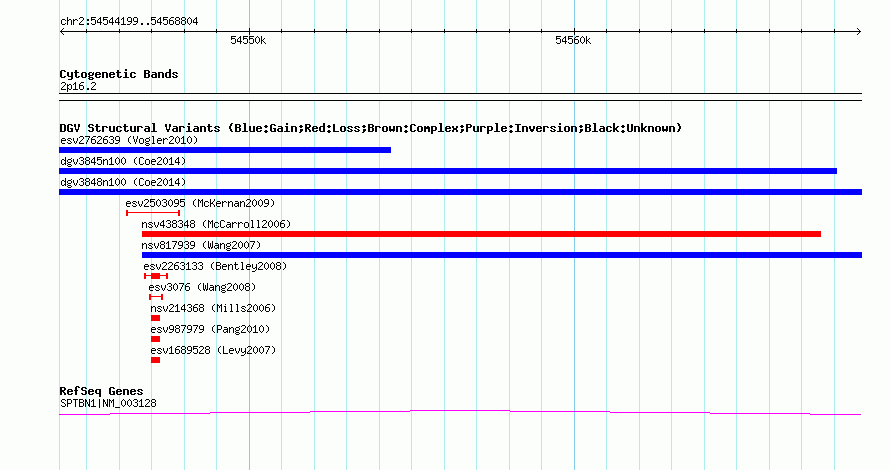Image resolution: width=890 pixels, height=470 pixels.
Task: Open the nsv817939 (Wang2007) label
Action: click(x=201, y=245)
